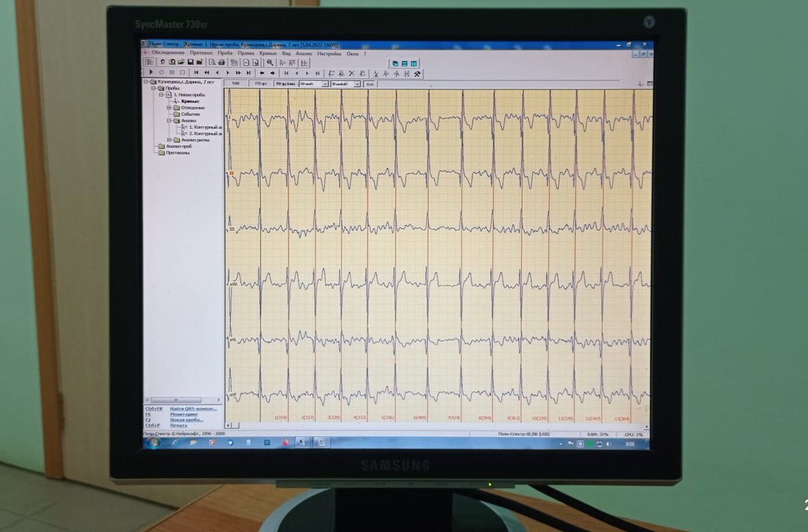Click the hammer and wrench tools icon
The height and width of the screenshot is (532, 808).
click(417, 74)
